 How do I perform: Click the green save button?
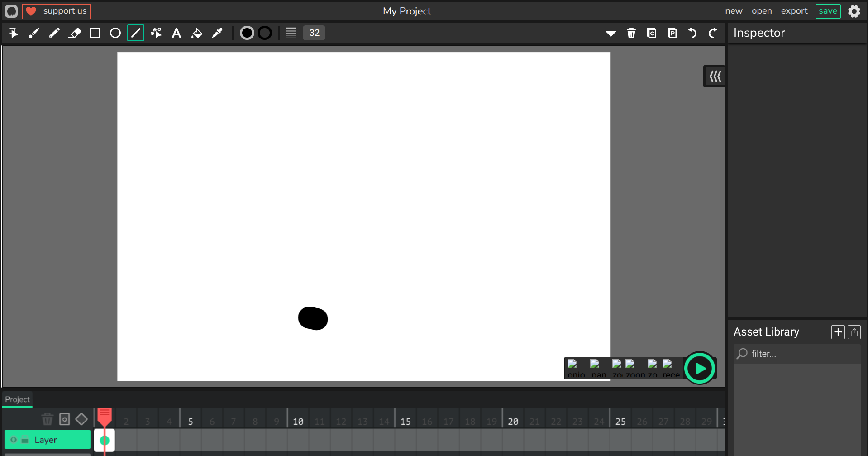tap(828, 11)
